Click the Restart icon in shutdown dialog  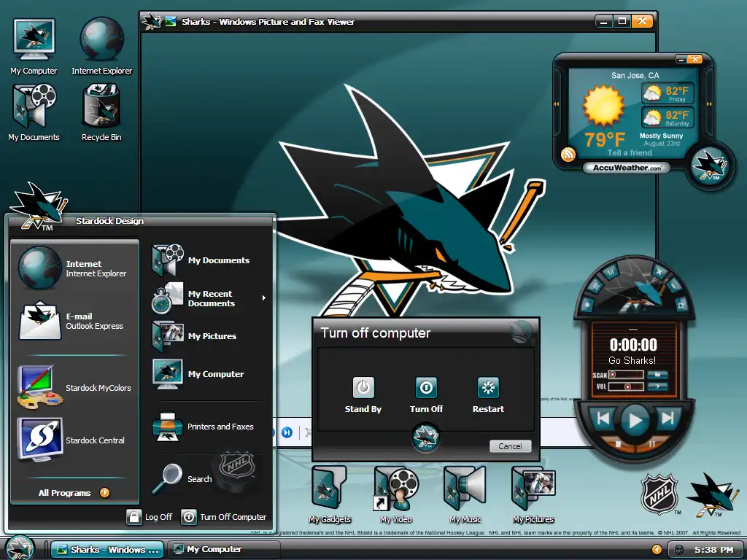(487, 387)
